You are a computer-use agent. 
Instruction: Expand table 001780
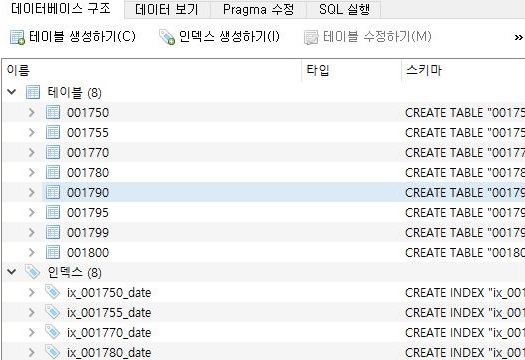point(31,172)
